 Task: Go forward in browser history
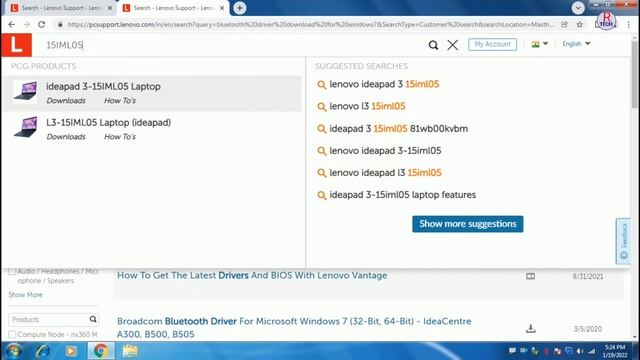pos(27,24)
